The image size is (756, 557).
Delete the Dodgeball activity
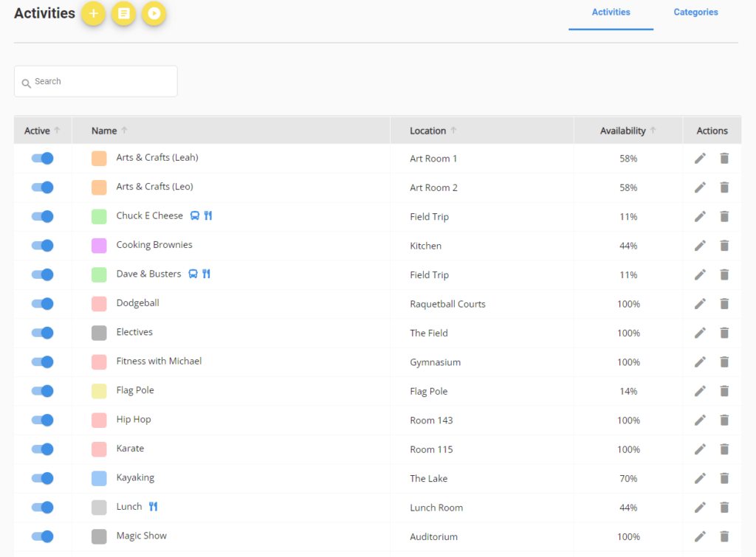coord(724,304)
